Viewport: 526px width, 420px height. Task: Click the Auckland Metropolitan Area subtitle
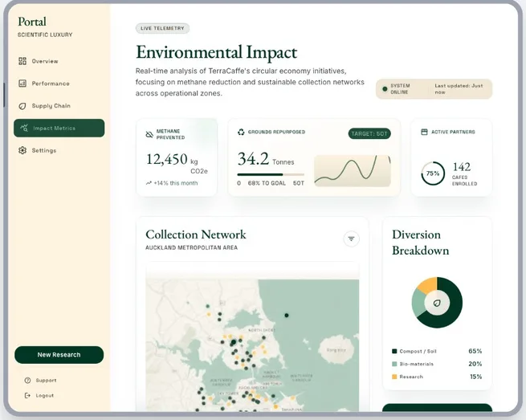pyautogui.click(x=192, y=247)
